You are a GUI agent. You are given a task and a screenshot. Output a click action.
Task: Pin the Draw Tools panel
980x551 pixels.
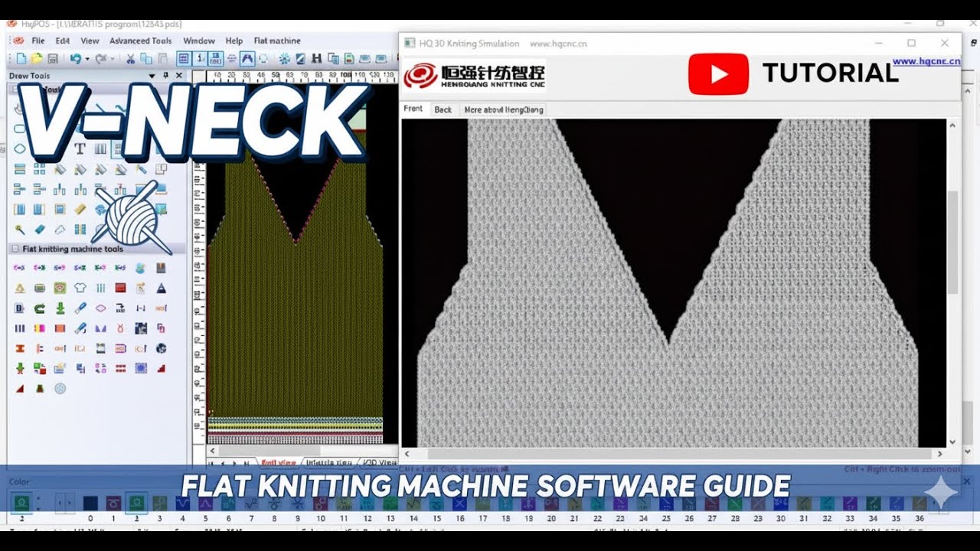click(x=165, y=76)
